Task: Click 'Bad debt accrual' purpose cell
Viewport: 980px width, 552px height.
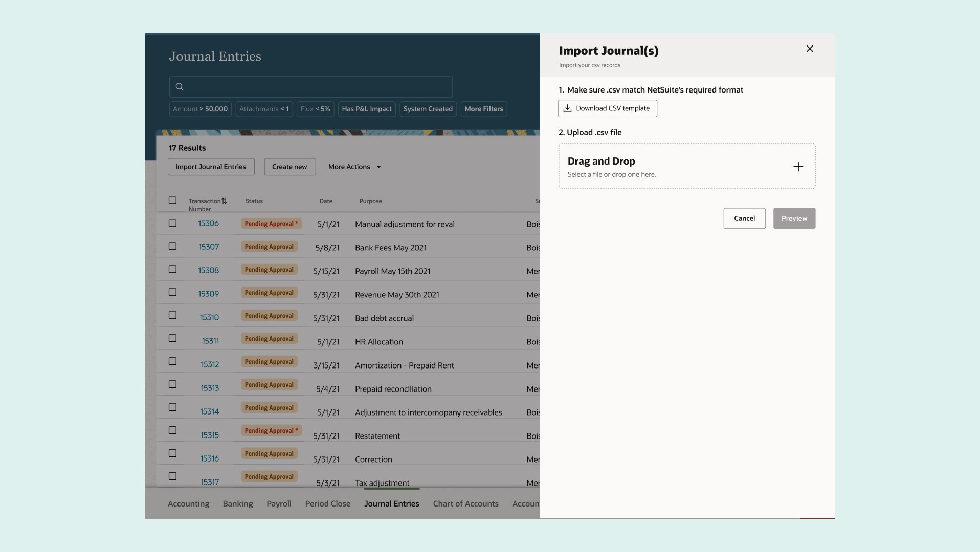Action: pyautogui.click(x=384, y=318)
